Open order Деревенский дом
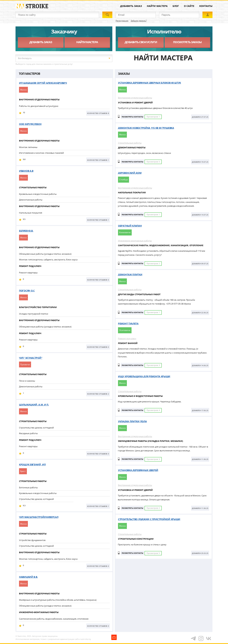228x644 pixels. [x=130, y=173]
